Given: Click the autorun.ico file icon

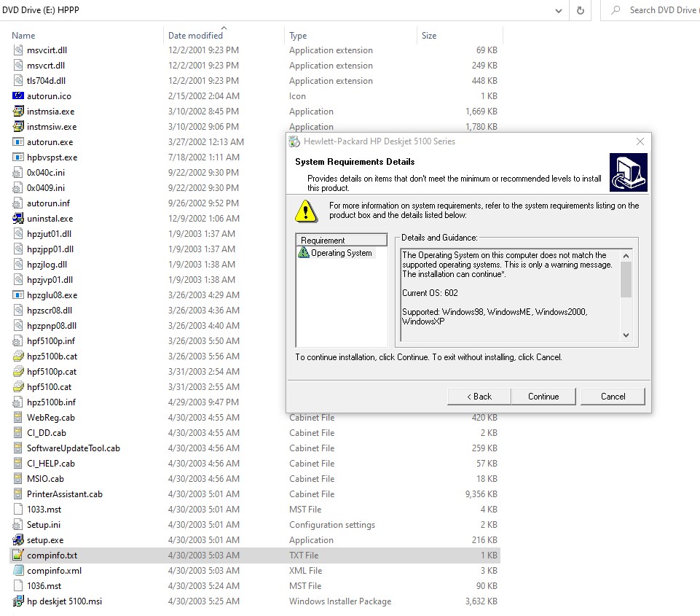Looking at the screenshot, I should (x=18, y=96).
